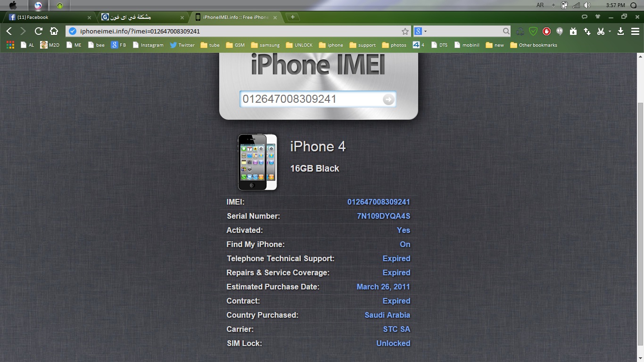Click the iPhone 4 product image
This screenshot has width=644, height=362.
click(257, 162)
